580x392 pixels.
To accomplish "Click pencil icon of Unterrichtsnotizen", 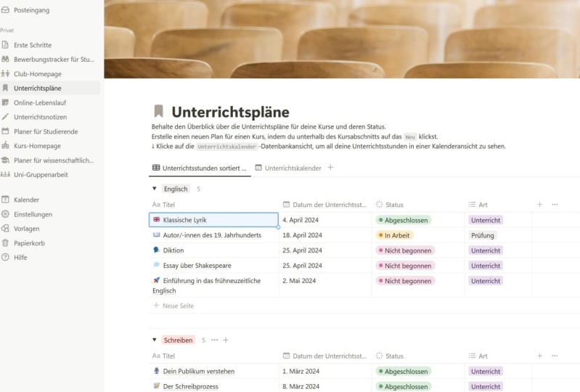I will 5,117.
